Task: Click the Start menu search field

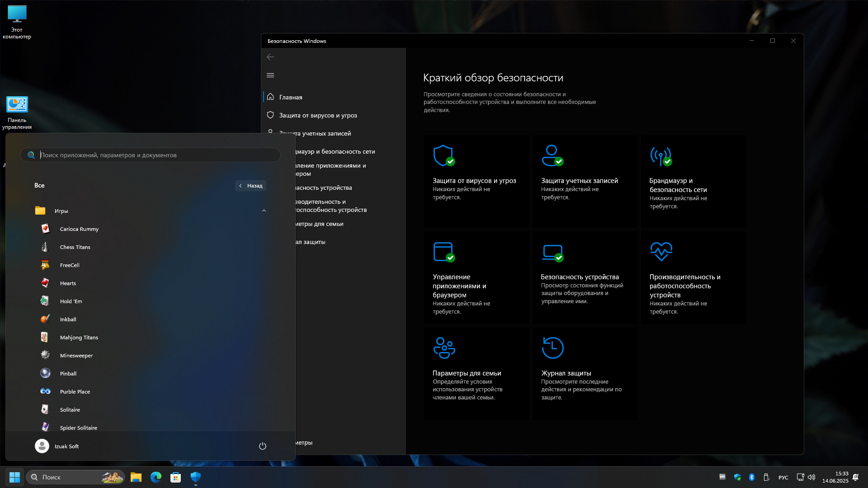Action: [151, 155]
